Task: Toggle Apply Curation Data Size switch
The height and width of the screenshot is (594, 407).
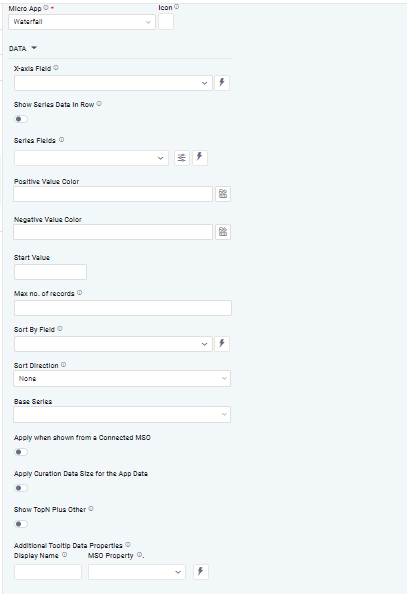Action: tap(21, 488)
